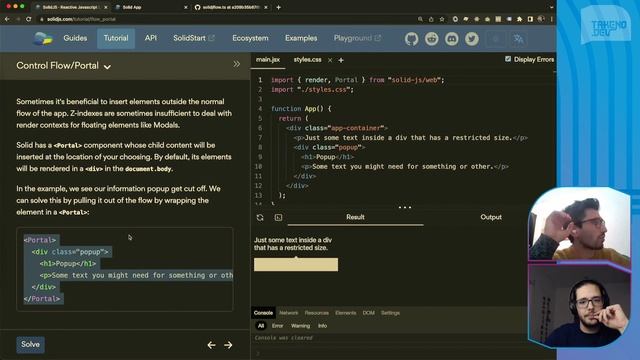
Task: Collapse the tutorial panel with double chevron
Action: [236, 64]
